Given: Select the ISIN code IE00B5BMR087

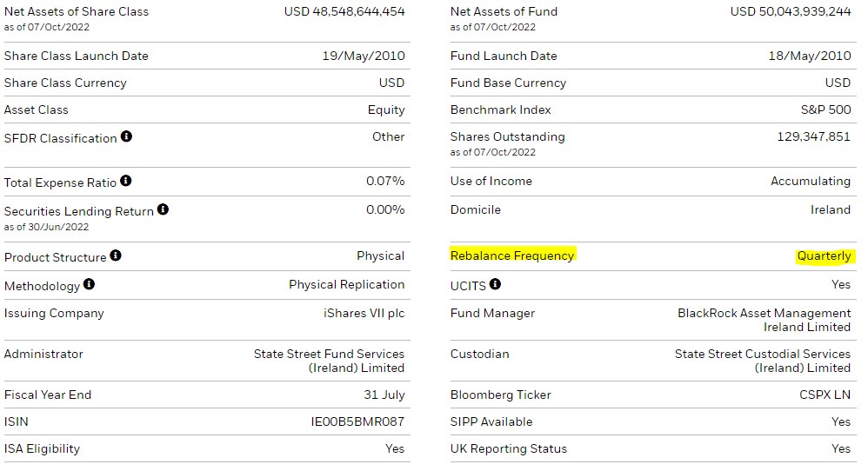Looking at the screenshot, I should pos(357,421).
